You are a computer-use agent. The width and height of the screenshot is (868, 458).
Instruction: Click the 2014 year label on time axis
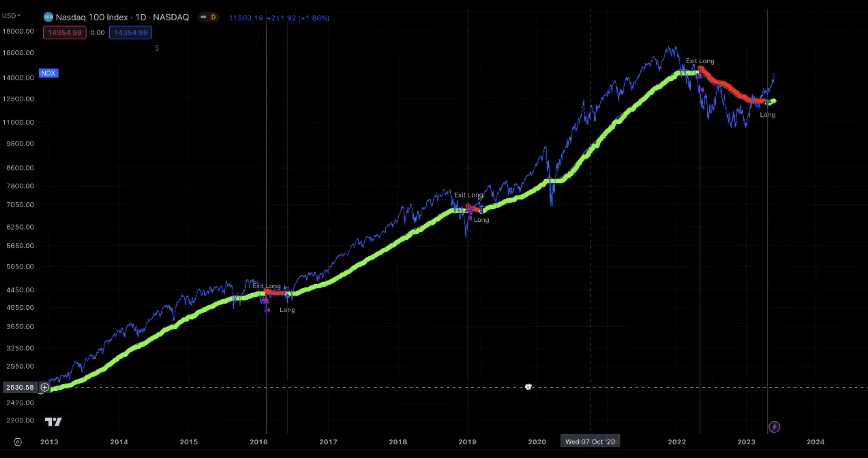pos(119,442)
